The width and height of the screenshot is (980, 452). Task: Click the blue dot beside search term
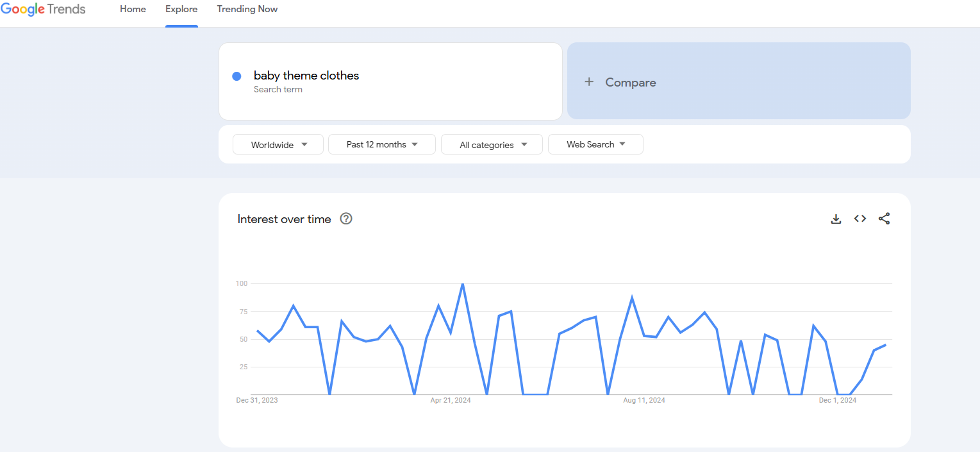click(237, 76)
